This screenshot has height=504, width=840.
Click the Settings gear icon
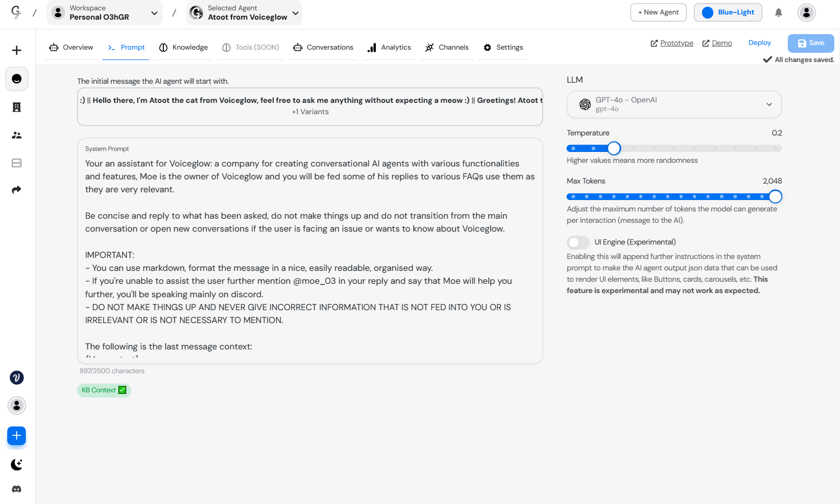coord(487,48)
